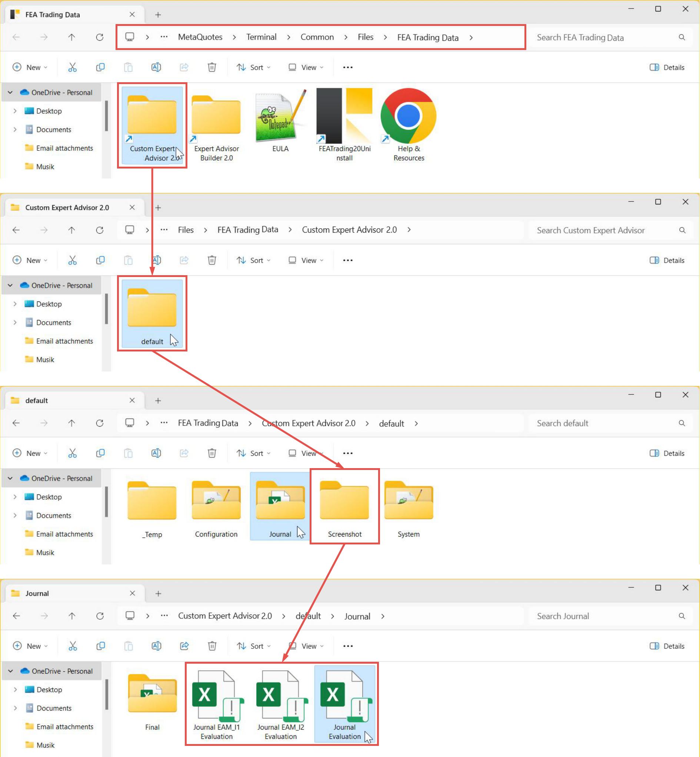Screen dimensions: 700x757
Task: Open the System folder
Action: pyautogui.click(x=409, y=509)
